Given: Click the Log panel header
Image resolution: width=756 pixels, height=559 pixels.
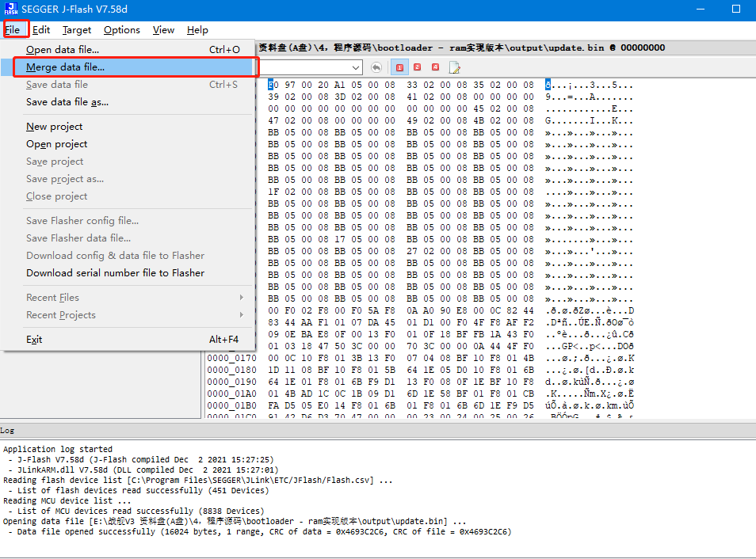Looking at the screenshot, I should click(378, 430).
